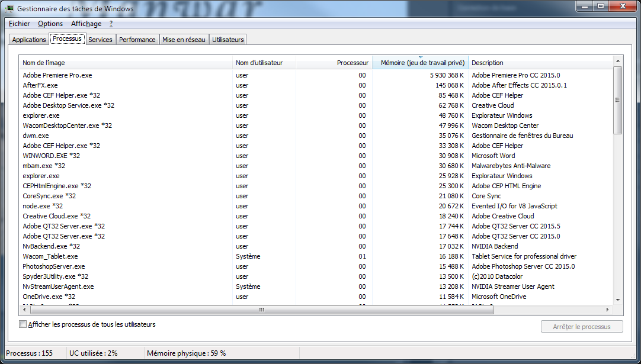This screenshot has height=364, width=641.
Task: Select explorer.exe using 25 928 K
Action: click(x=316, y=176)
